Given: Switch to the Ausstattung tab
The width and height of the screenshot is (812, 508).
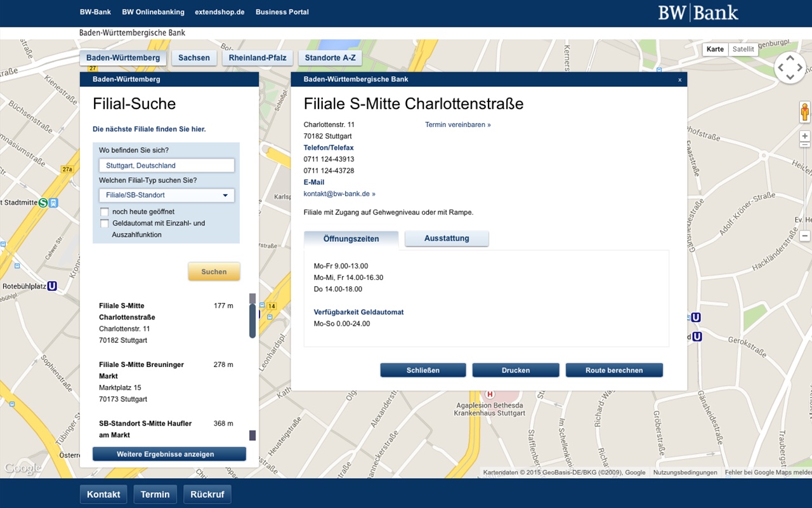Looking at the screenshot, I should (447, 239).
